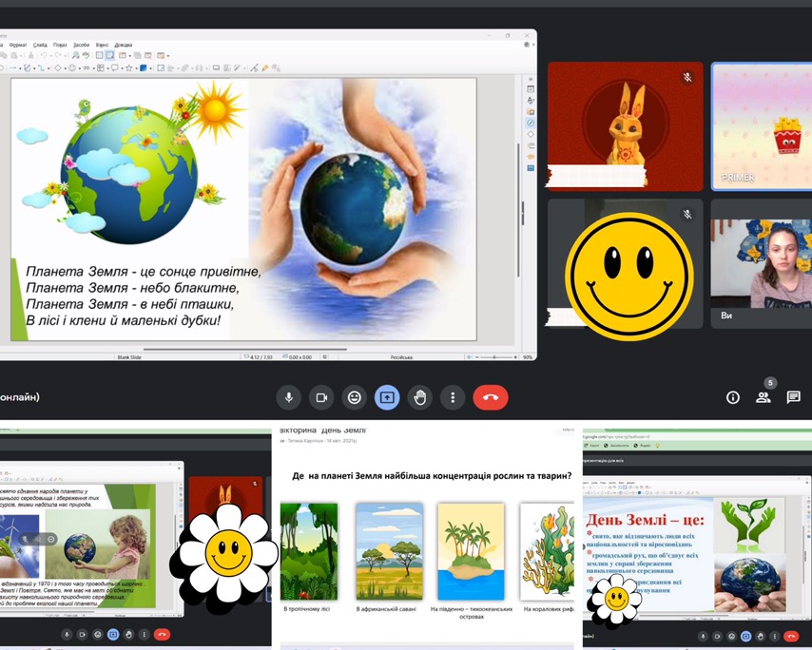Select the curve drawing tool
The image size is (812, 650).
[28, 67]
